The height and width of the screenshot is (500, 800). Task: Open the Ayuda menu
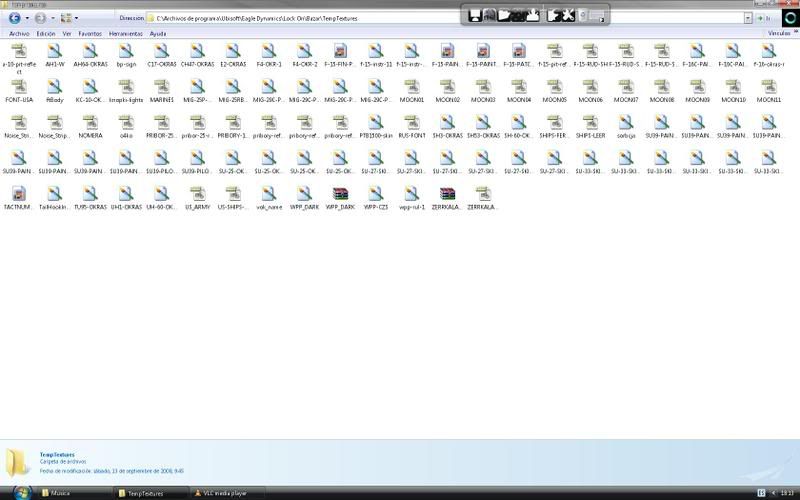158,34
